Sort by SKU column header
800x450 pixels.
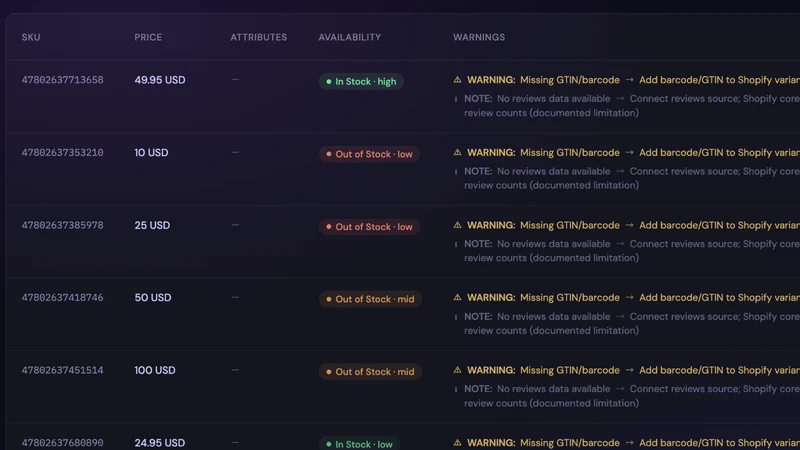(x=31, y=37)
